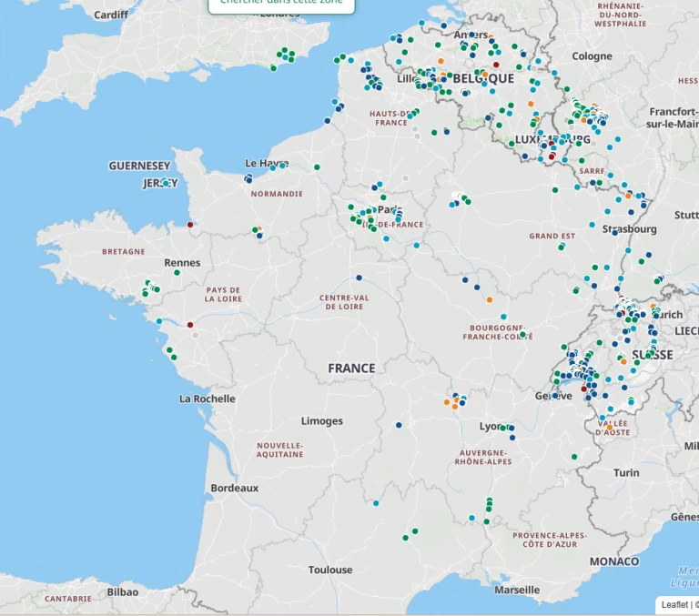Click the Marseille city label
699x616 pixels.
pyautogui.click(x=517, y=590)
